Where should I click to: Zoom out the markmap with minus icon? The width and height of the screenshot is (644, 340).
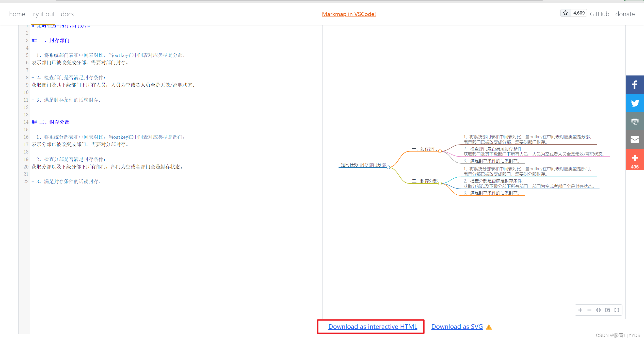point(589,310)
